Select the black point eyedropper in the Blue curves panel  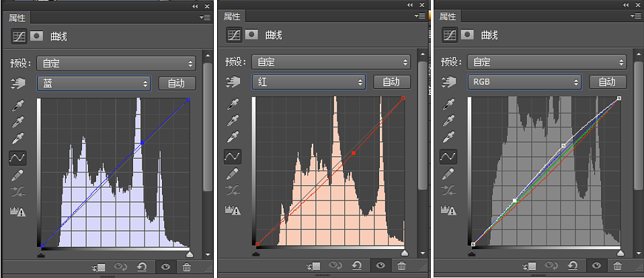17,105
